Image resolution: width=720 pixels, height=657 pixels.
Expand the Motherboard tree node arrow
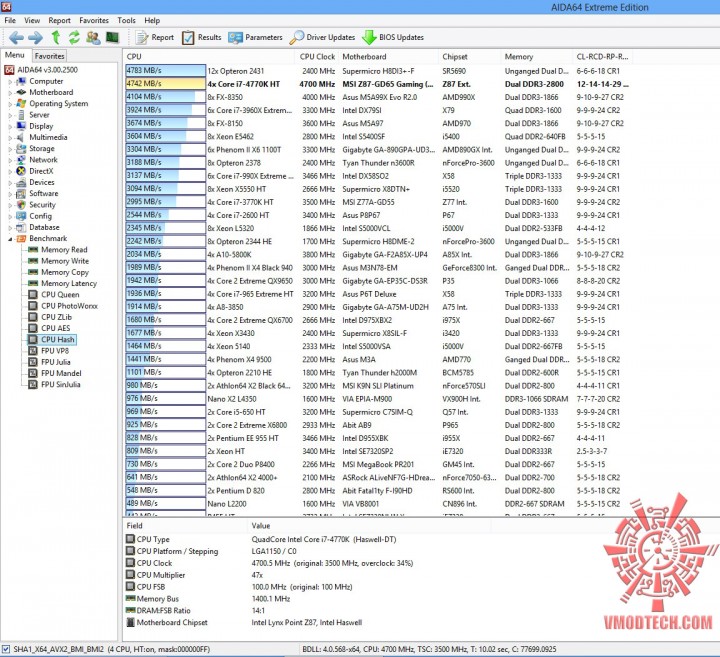pyautogui.click(x=10, y=93)
